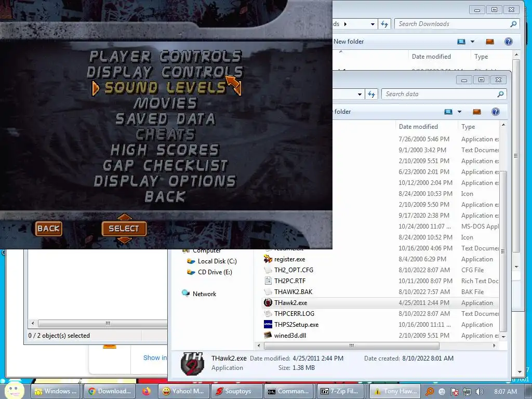Click refresh button in data window address bar
The width and height of the screenshot is (532, 399).
(371, 95)
